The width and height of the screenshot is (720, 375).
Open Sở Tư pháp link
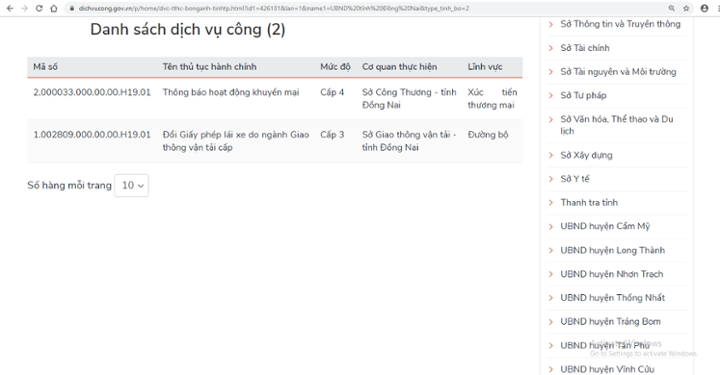click(x=583, y=95)
